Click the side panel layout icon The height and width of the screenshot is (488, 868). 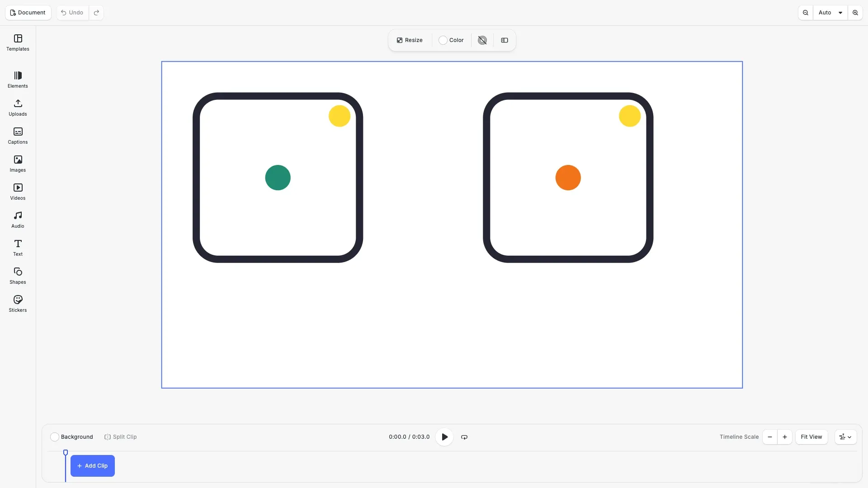point(505,40)
